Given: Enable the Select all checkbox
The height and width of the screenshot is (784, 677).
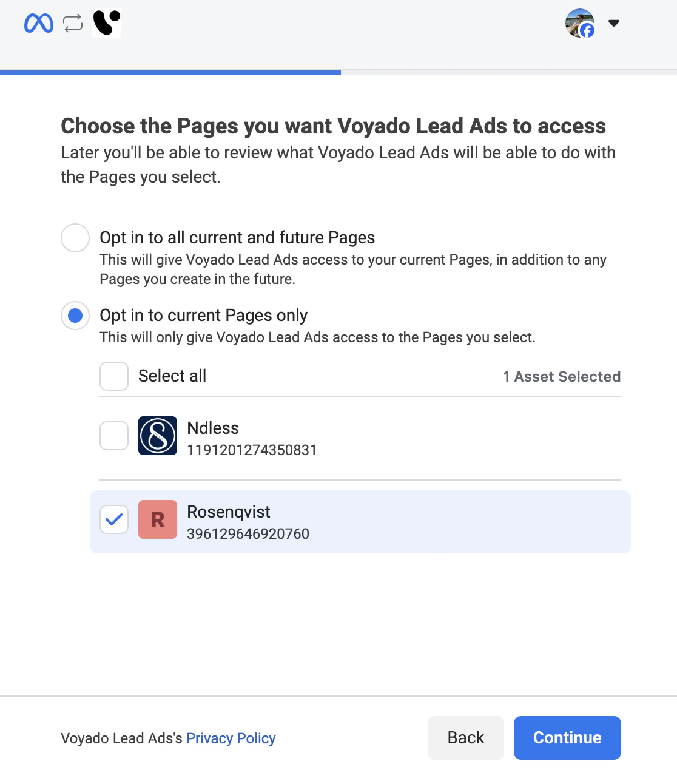Looking at the screenshot, I should coord(113,376).
